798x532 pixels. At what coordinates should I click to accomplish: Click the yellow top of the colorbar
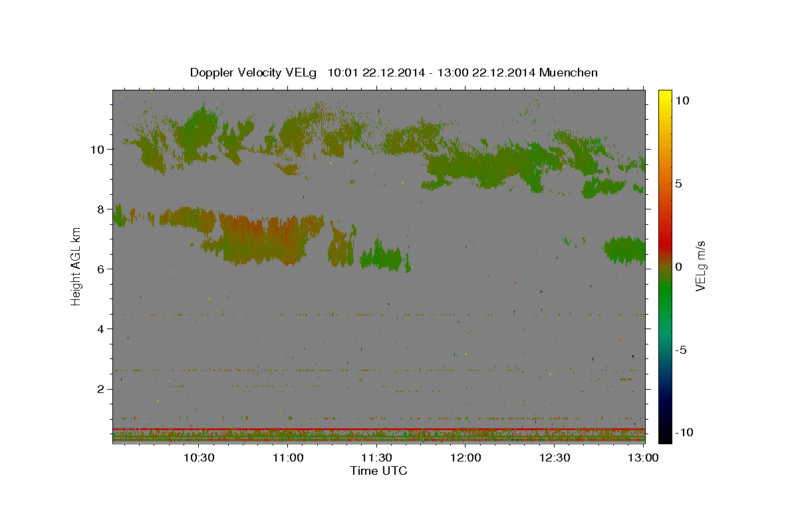click(665, 96)
